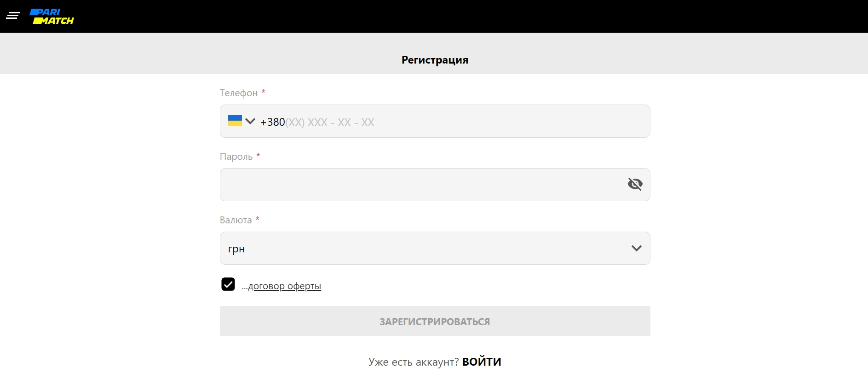Click the ВОЙТИ login link
This screenshot has height=385, width=868.
(482, 362)
